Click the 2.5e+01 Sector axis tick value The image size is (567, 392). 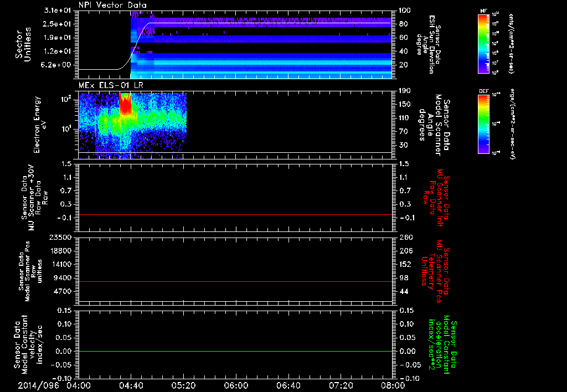[58, 24]
